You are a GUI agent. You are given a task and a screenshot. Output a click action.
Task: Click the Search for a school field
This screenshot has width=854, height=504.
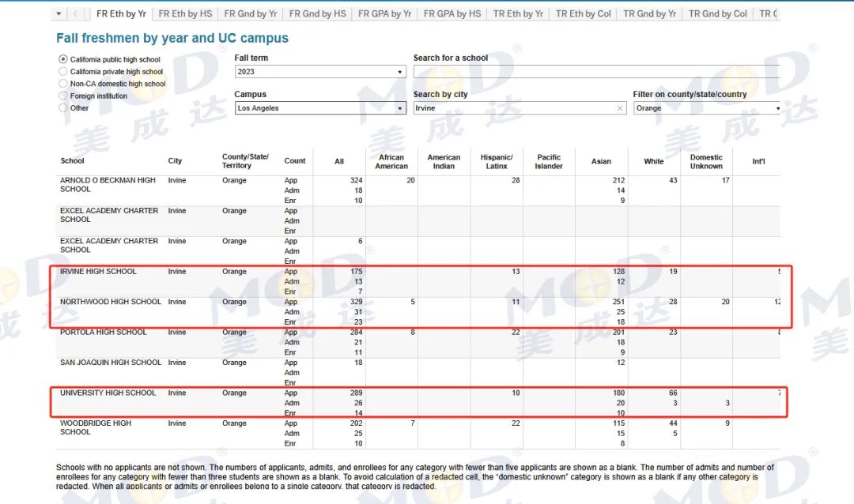click(x=597, y=71)
